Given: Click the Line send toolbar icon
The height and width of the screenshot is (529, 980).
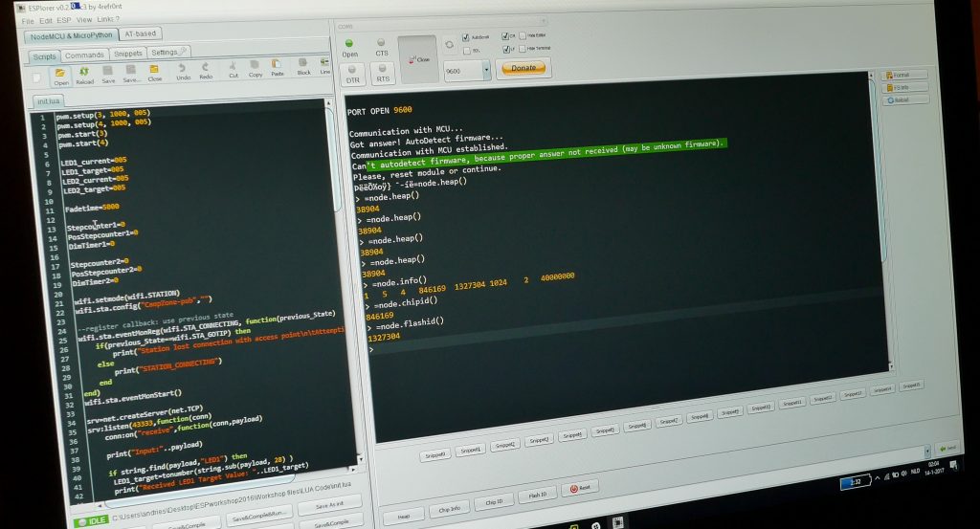Looking at the screenshot, I should [x=325, y=66].
